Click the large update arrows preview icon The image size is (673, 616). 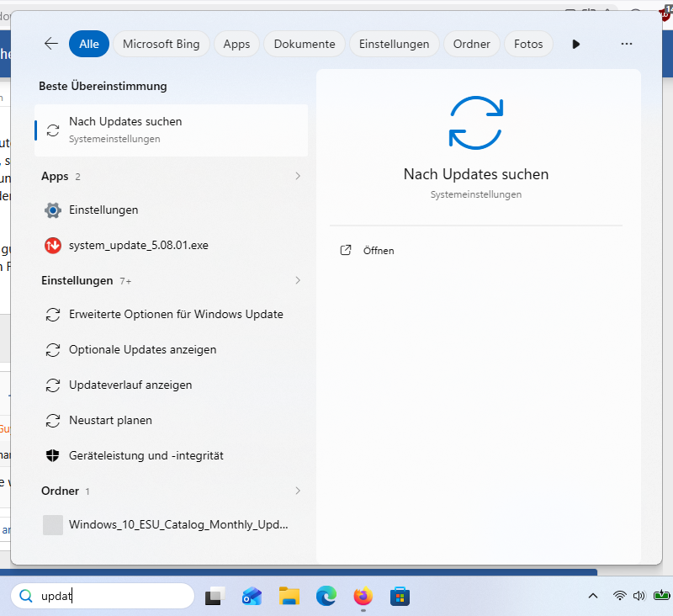point(475,123)
